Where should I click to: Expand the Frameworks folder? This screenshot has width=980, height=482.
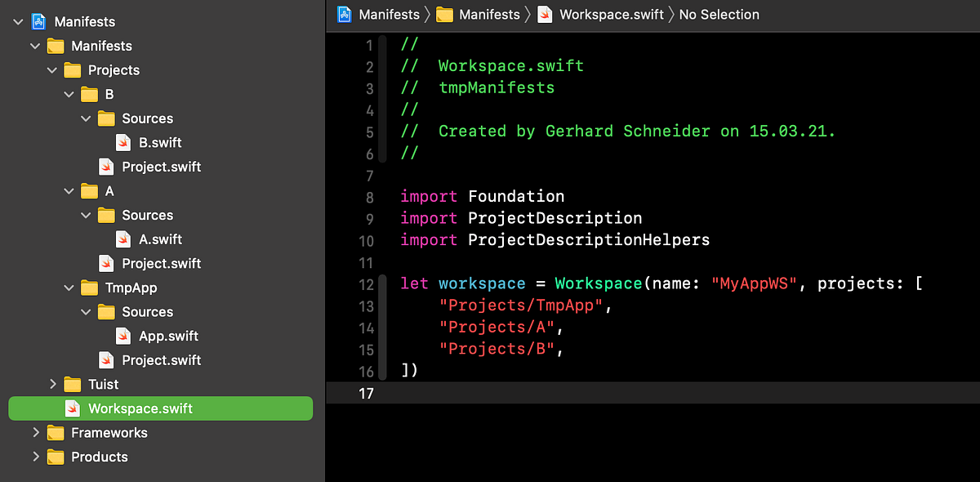(x=35, y=432)
